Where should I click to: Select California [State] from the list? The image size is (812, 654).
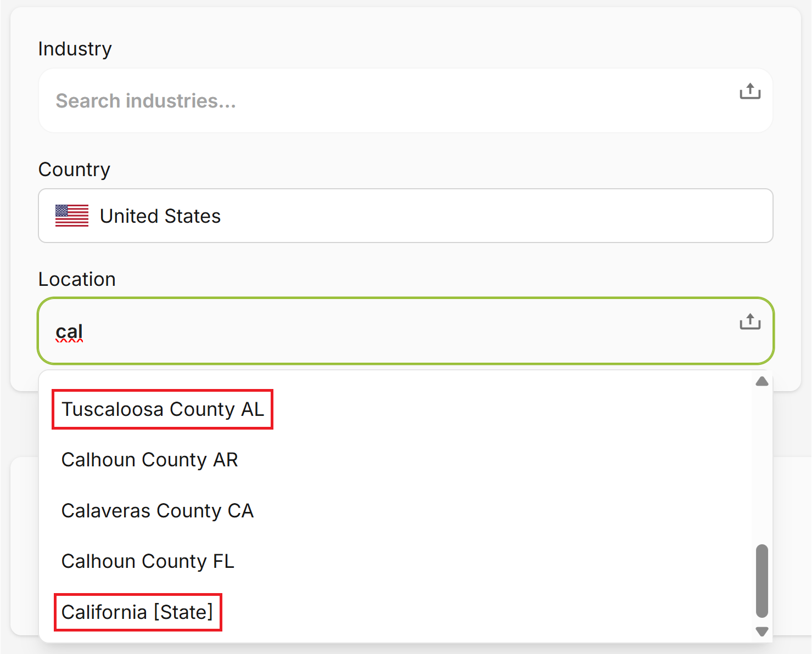137,612
